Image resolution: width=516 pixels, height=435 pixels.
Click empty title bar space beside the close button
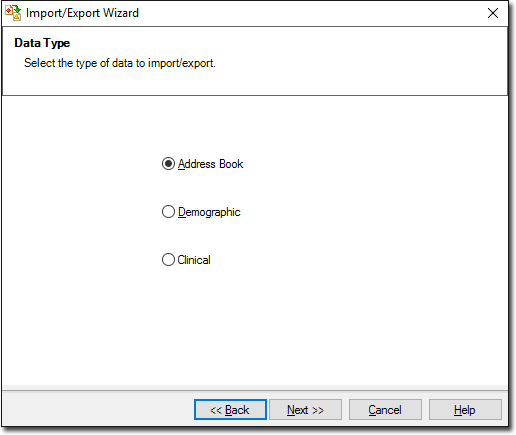pos(310,13)
